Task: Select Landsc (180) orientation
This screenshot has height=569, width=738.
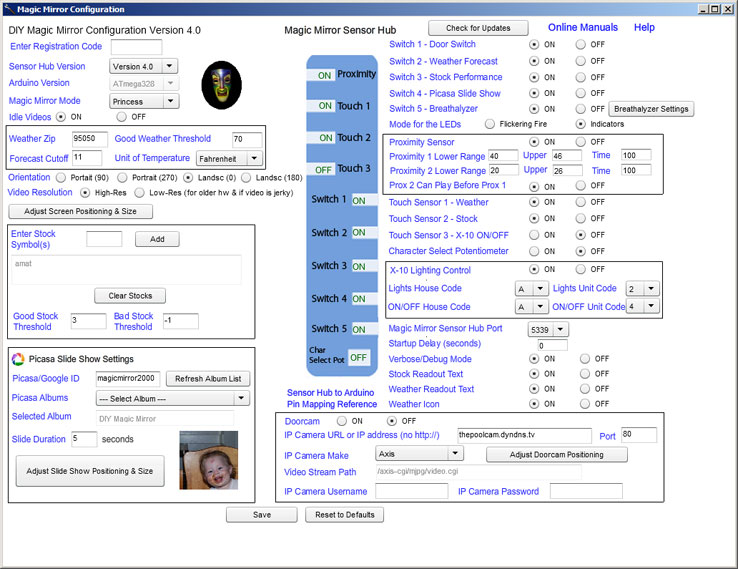Action: pos(246,177)
